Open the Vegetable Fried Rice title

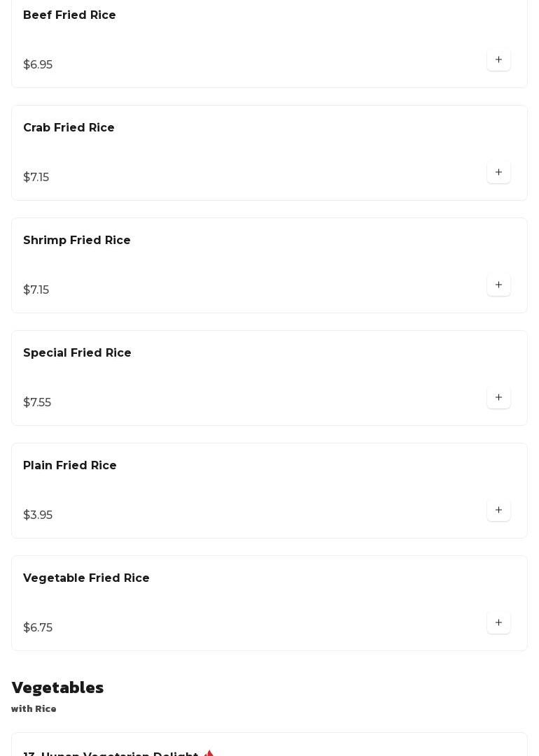pyautogui.click(x=86, y=578)
